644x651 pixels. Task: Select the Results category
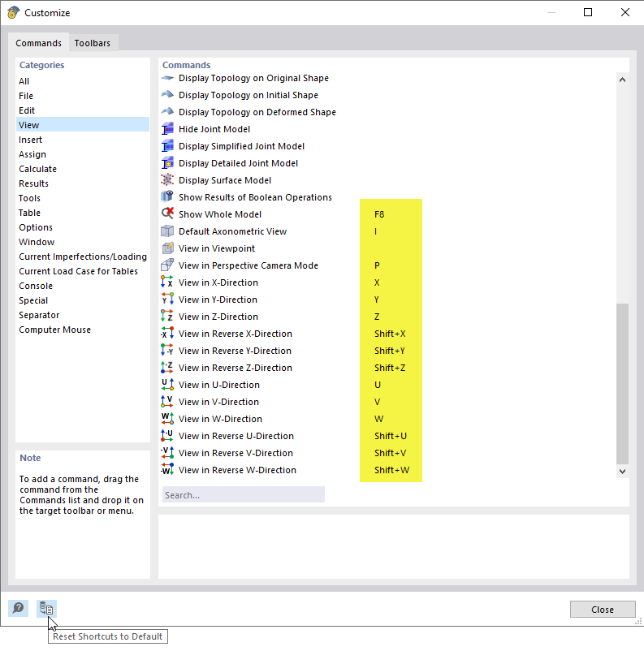tap(83, 183)
